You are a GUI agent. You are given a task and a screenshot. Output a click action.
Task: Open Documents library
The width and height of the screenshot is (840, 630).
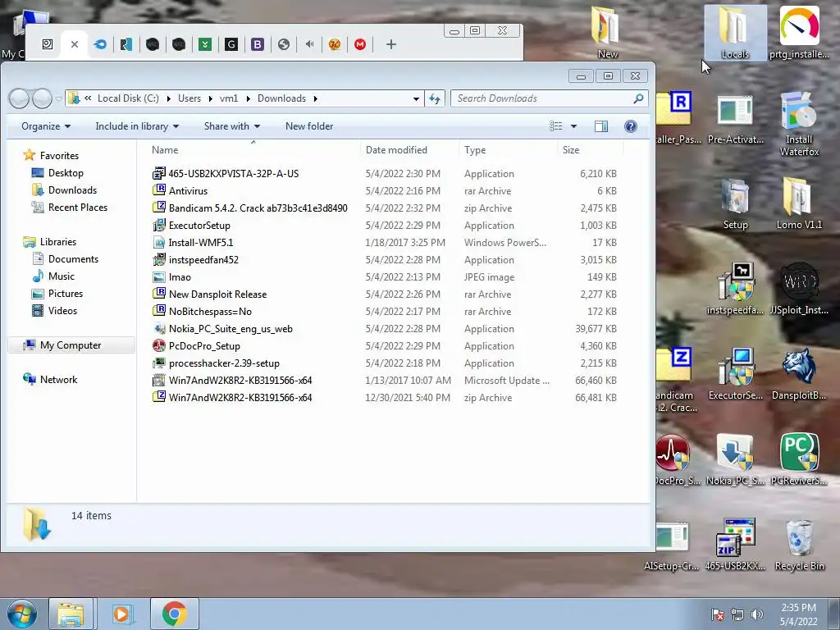tap(73, 259)
